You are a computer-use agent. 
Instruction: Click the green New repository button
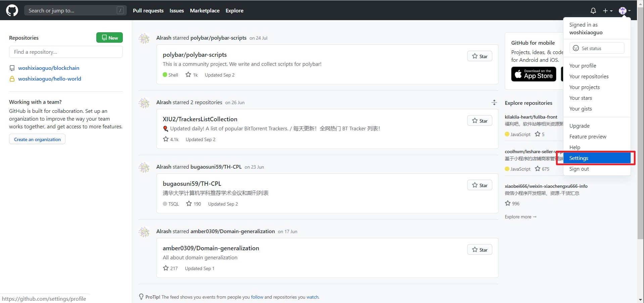(x=109, y=38)
